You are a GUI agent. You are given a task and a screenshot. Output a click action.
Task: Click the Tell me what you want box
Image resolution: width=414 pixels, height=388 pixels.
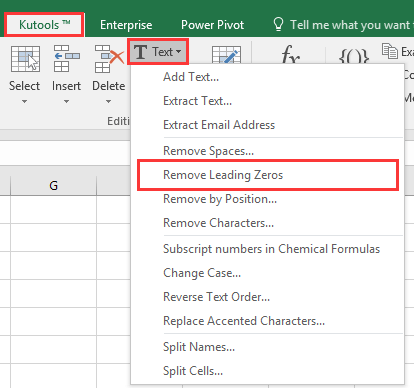coord(352,25)
